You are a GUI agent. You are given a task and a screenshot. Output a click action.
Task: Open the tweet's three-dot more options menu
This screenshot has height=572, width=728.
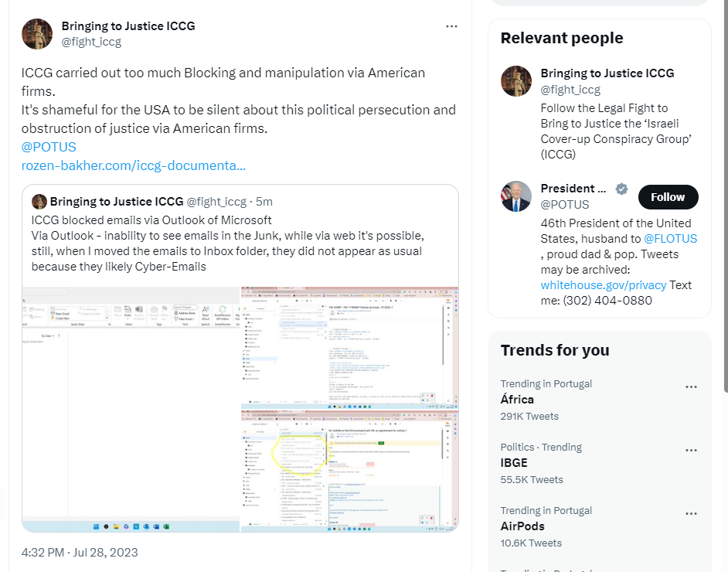(x=451, y=26)
